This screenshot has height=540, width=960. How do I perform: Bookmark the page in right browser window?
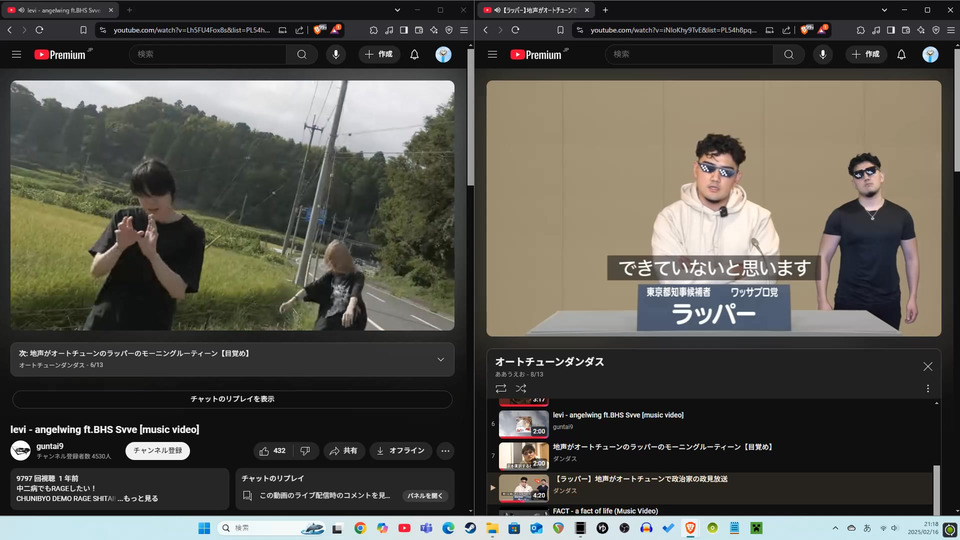tap(560, 29)
